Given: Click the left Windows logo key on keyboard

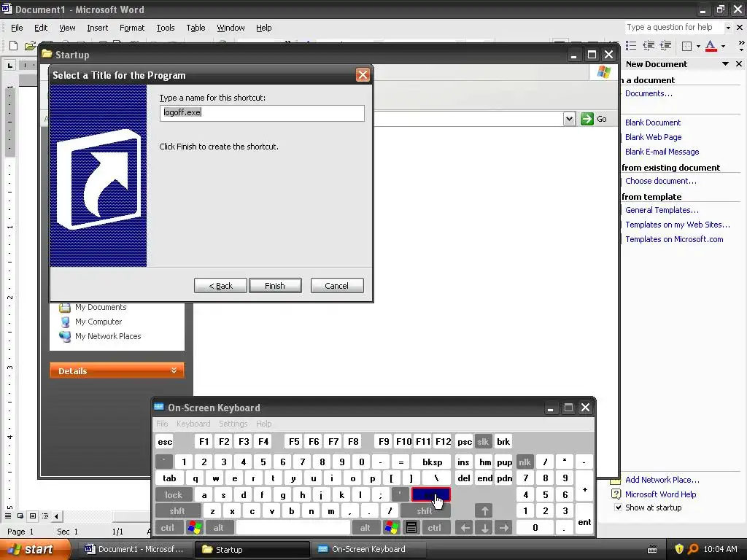Looking at the screenshot, I should tap(195, 528).
